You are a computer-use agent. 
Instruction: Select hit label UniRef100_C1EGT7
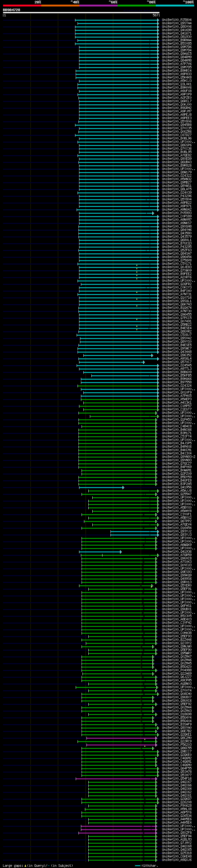pyautogui.click(x=176, y=410)
